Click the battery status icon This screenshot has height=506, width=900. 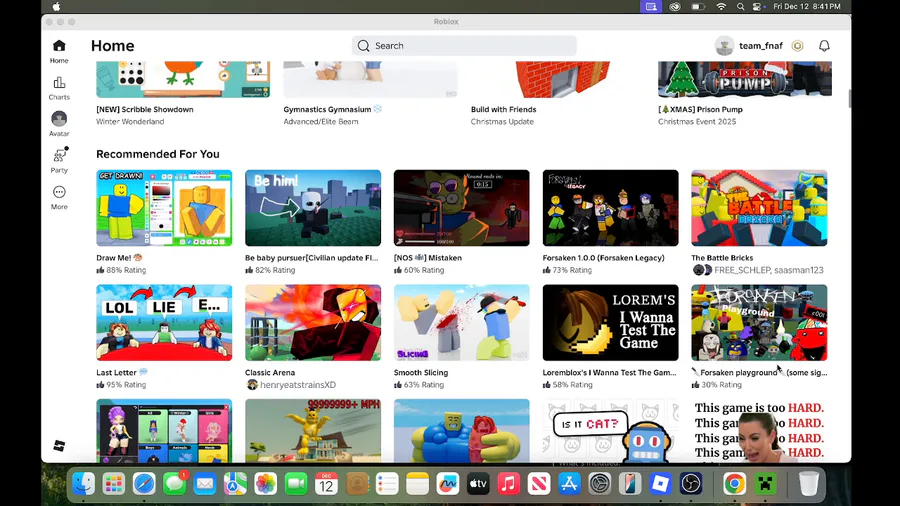click(x=698, y=6)
